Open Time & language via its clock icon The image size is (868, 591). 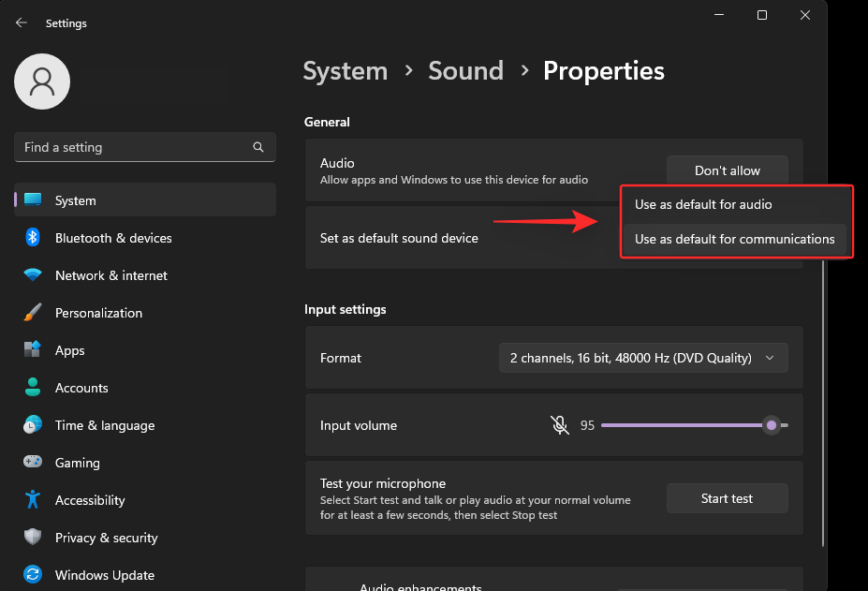(x=33, y=425)
